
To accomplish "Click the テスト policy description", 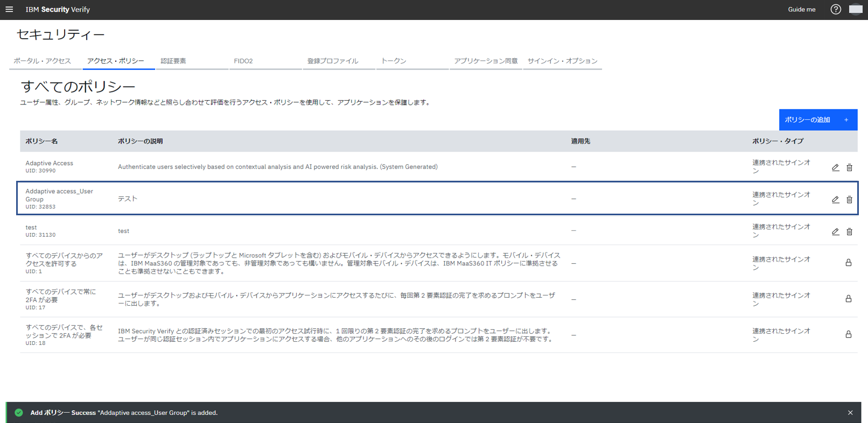I will pyautogui.click(x=128, y=199).
